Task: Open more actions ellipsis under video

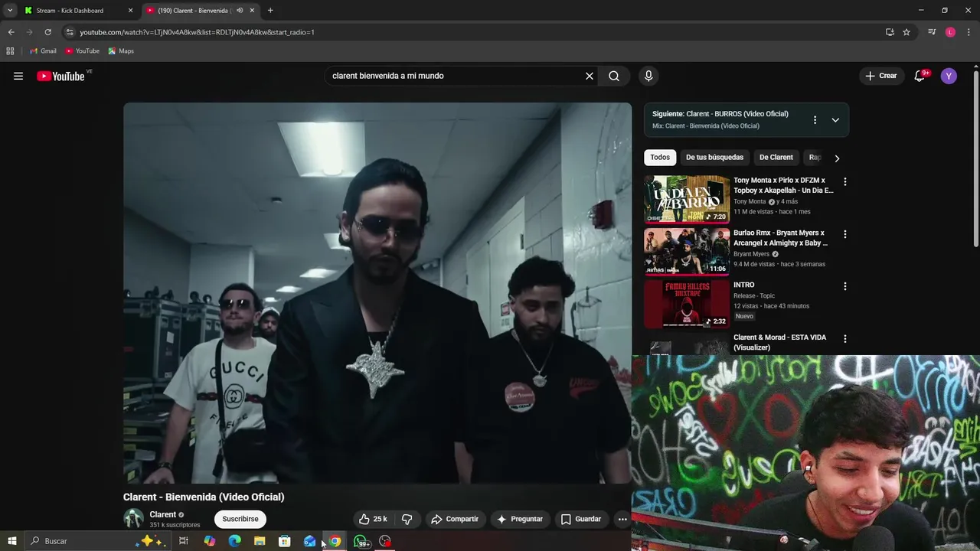Action: point(622,519)
